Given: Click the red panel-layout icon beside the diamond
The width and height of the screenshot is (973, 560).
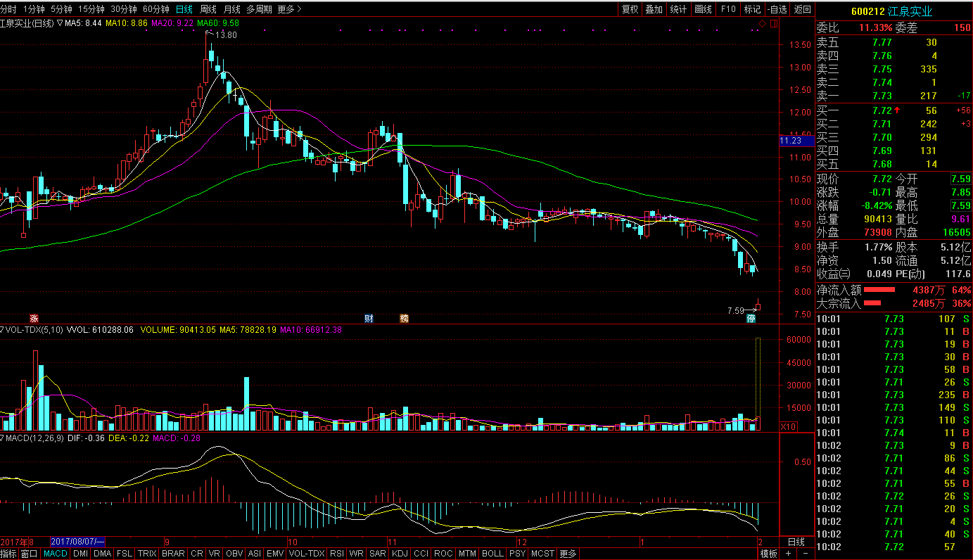Looking at the screenshot, I should coord(774,24).
